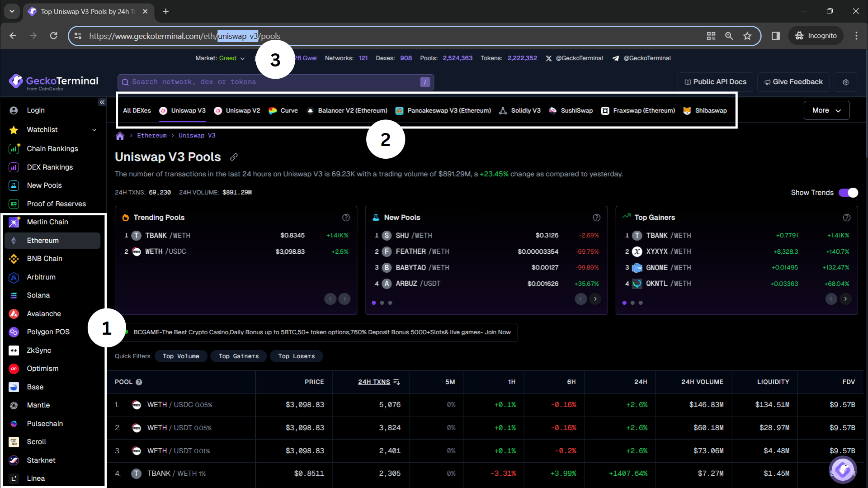Copy link icon beside Uniswap V3 Pools
Screen dimensions: 868x488
pyautogui.click(x=234, y=157)
